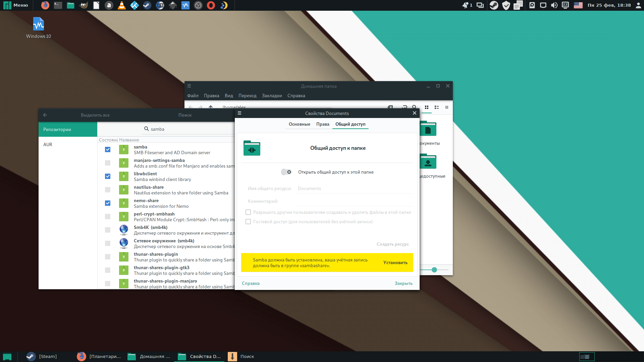Switch to the Права tab

323,124
